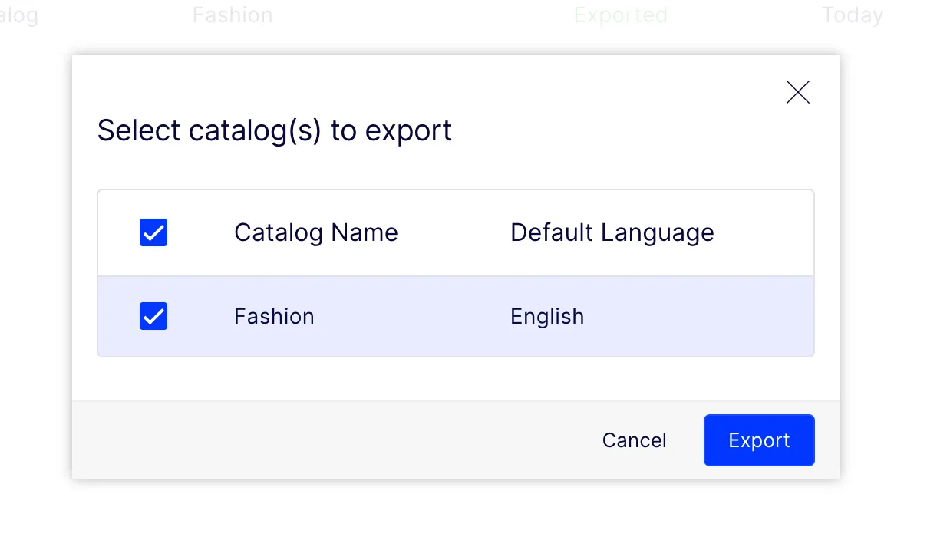Click the Catalog Name column header

coord(316,232)
